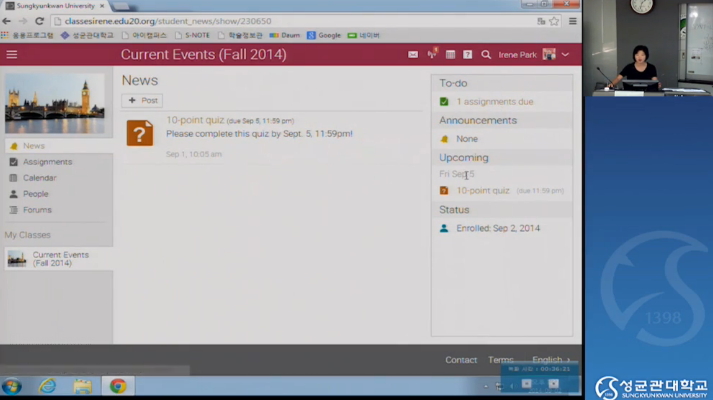Image resolution: width=713 pixels, height=400 pixels.
Task: Click the help question mark icon
Action: (467, 54)
